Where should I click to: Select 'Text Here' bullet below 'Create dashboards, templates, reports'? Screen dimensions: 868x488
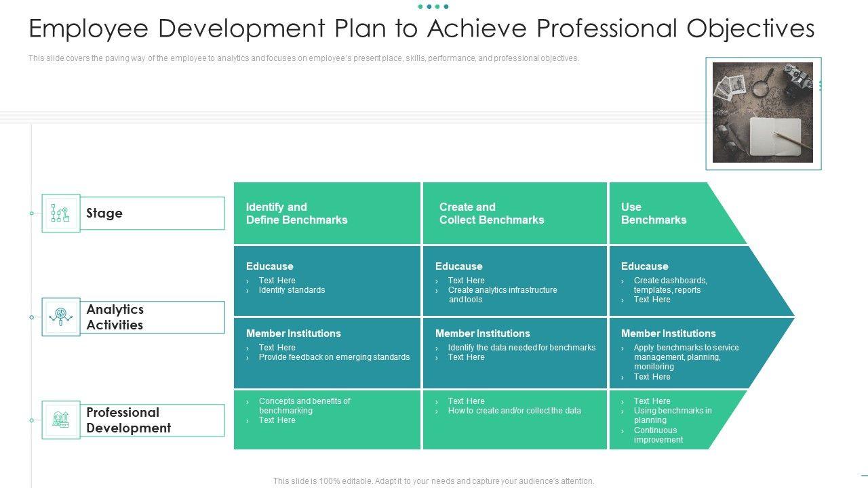652,300
